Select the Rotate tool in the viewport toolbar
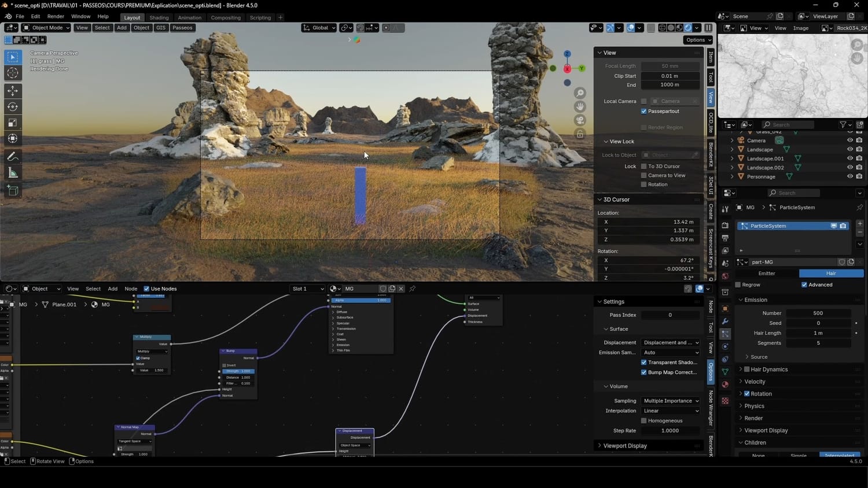 point(13,106)
